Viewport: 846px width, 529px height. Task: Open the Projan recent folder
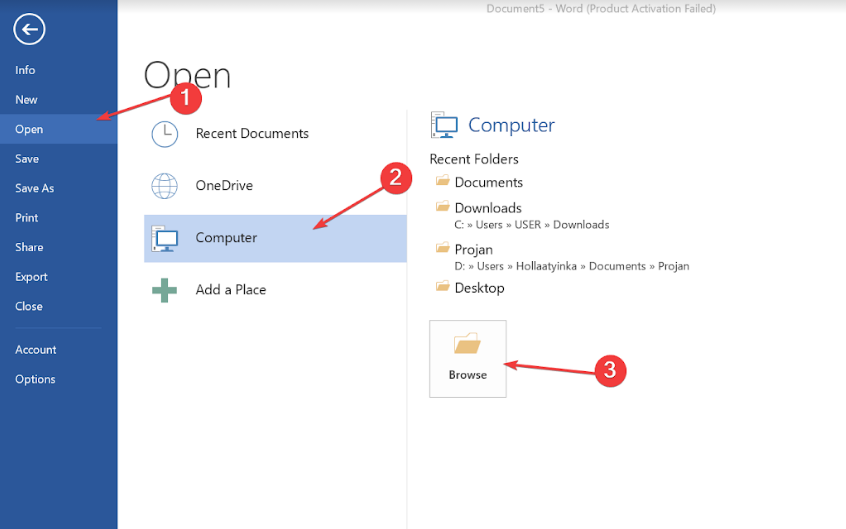tap(473, 249)
